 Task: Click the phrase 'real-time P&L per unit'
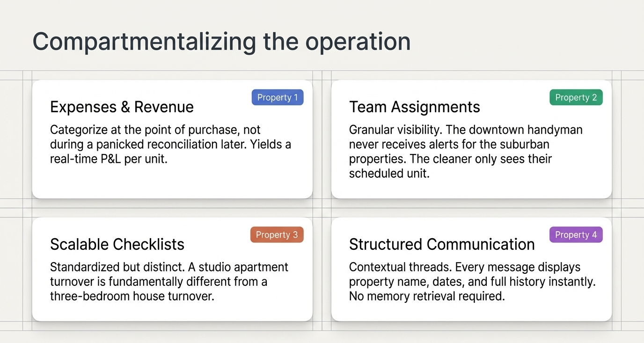coord(108,159)
